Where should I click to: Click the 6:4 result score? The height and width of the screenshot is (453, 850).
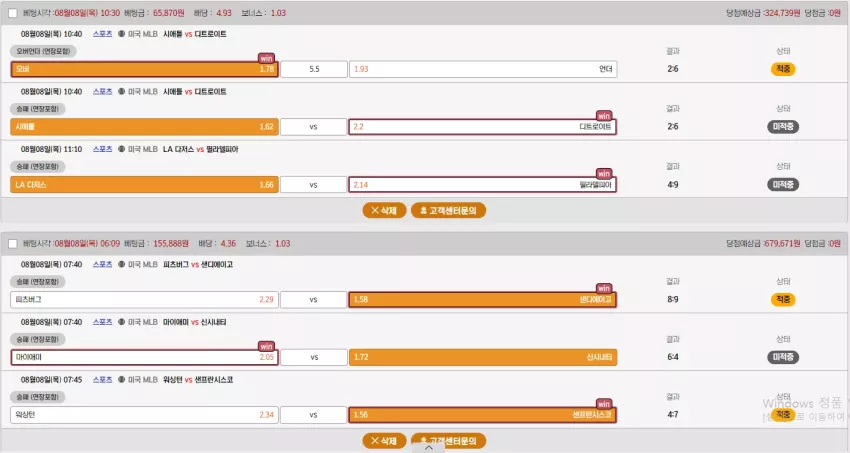point(673,357)
